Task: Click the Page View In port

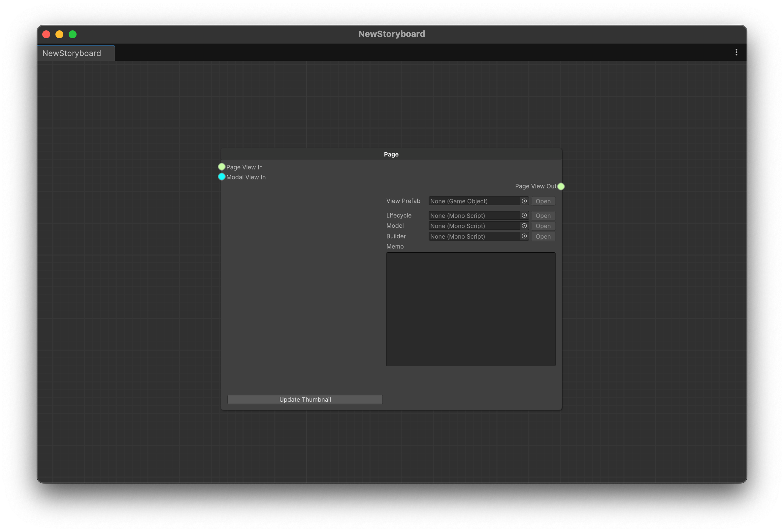Action: click(x=222, y=167)
